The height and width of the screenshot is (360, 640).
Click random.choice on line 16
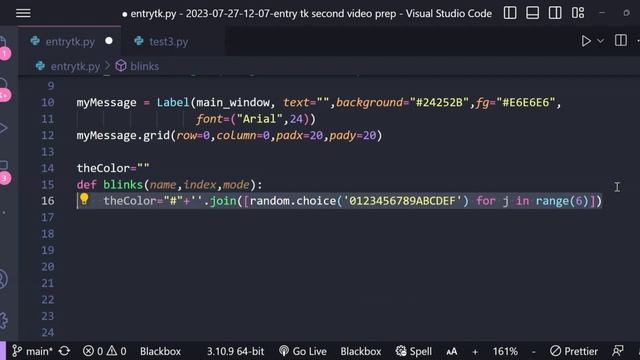[293, 201]
